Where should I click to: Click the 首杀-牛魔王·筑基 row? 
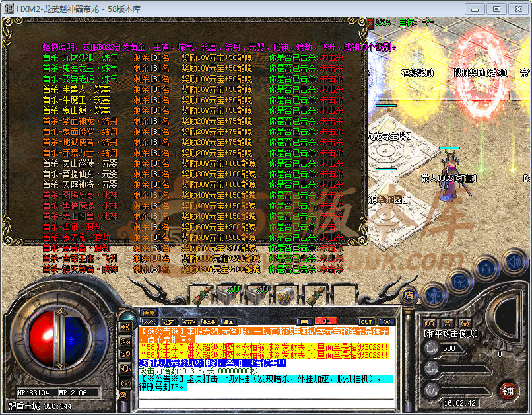[193, 100]
